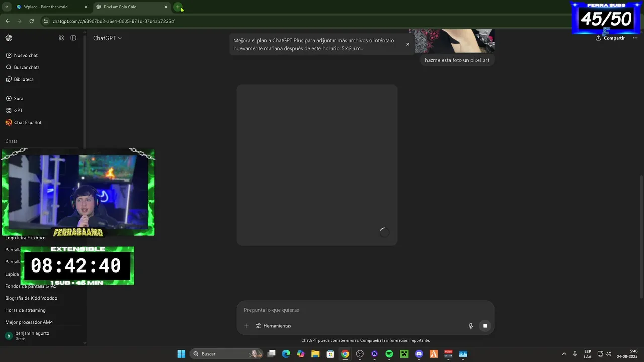Select the Pixel art Colo Colo tab
This screenshot has width=644, height=362.
[x=132, y=7]
